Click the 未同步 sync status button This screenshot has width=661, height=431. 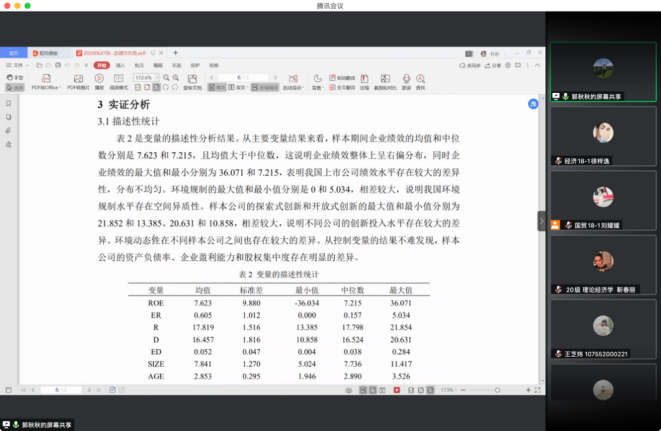click(x=470, y=65)
